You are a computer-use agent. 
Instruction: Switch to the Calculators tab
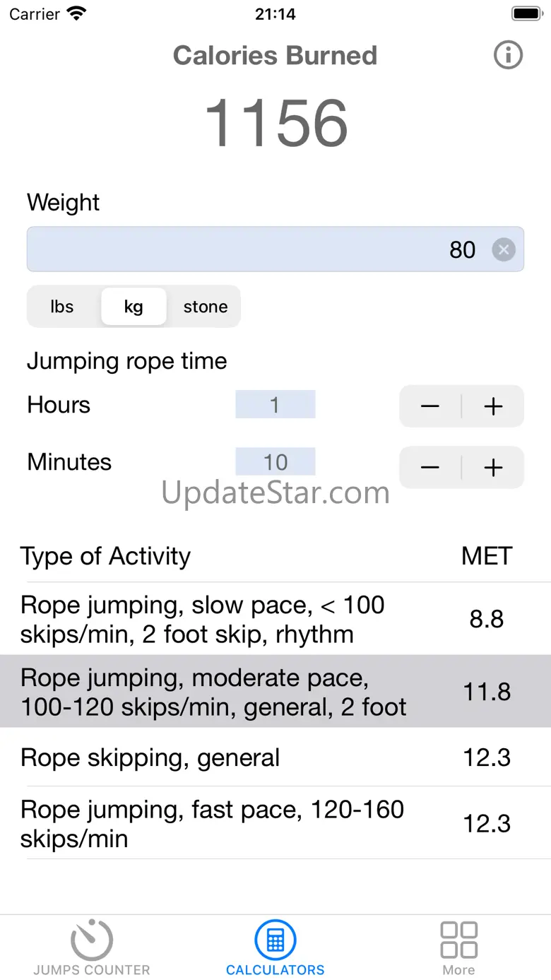[275, 948]
